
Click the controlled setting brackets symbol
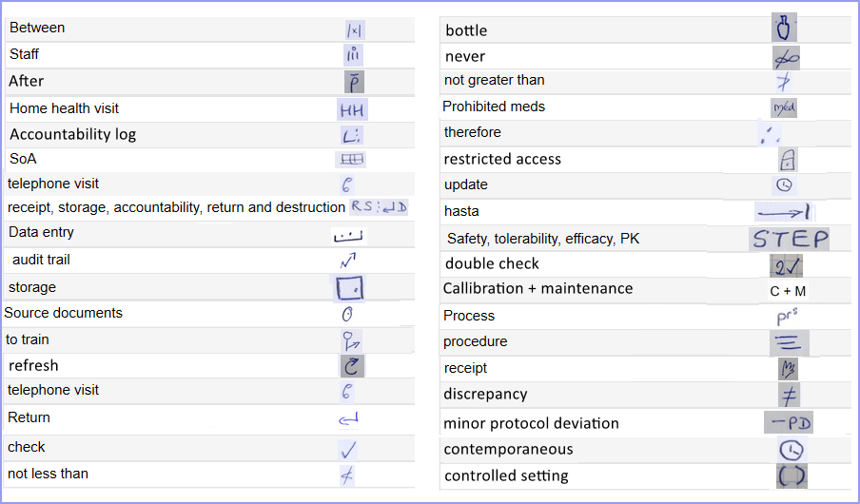tap(792, 476)
